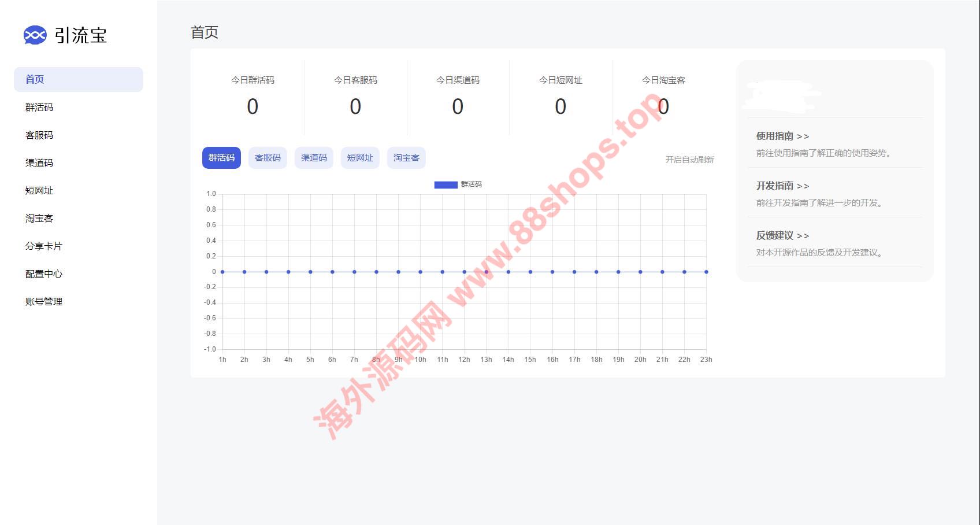980x525 pixels.
Task: View the 淘宝客 chart tab
Action: coord(406,158)
